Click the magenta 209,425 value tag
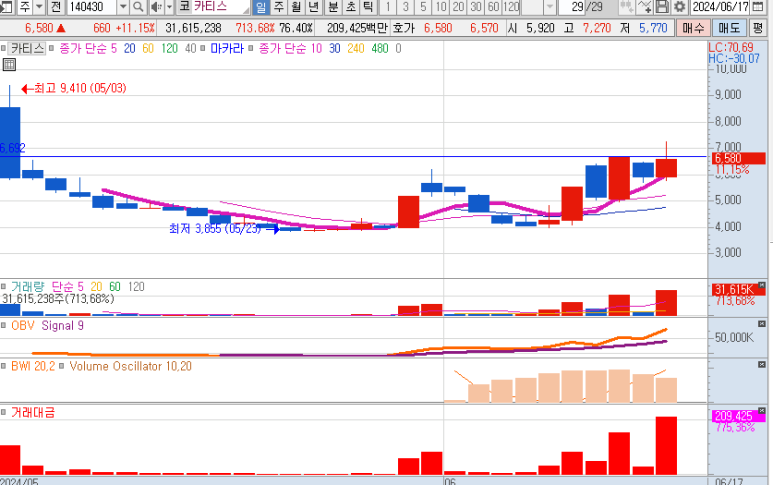 (x=736, y=416)
